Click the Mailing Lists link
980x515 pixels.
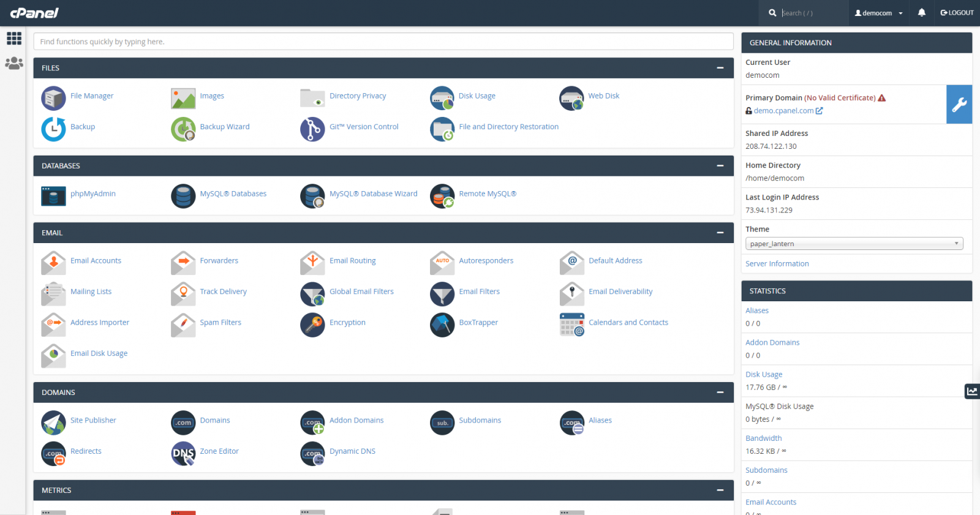(x=91, y=291)
